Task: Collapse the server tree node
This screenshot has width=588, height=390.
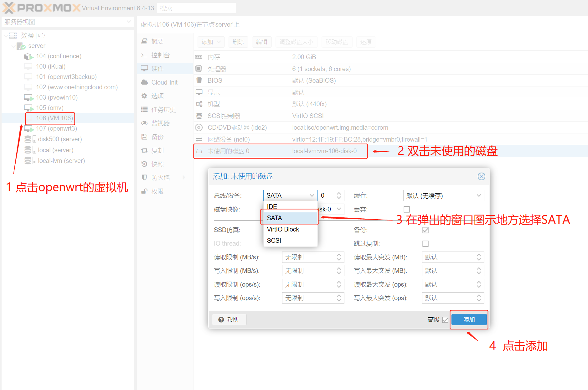Action: pos(13,46)
